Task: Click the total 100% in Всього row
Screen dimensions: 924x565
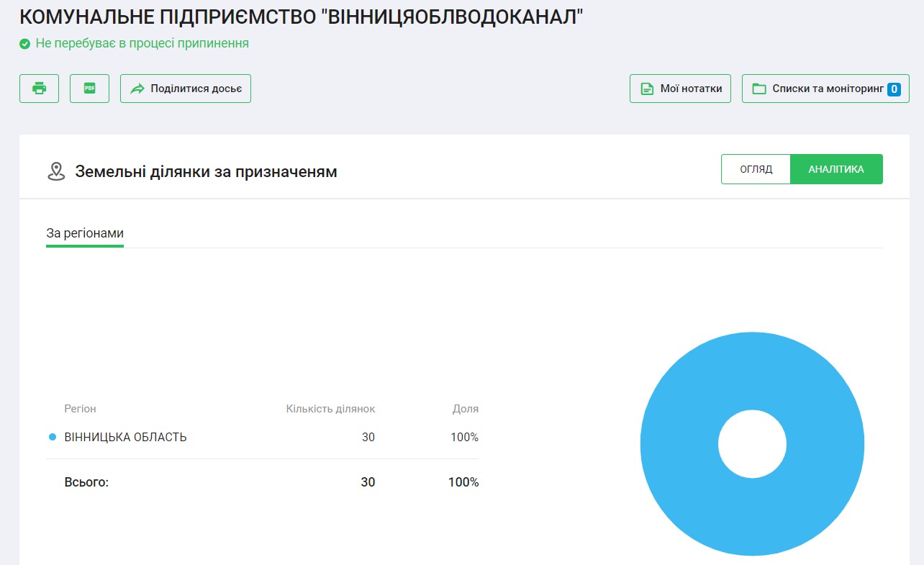Action: (463, 482)
